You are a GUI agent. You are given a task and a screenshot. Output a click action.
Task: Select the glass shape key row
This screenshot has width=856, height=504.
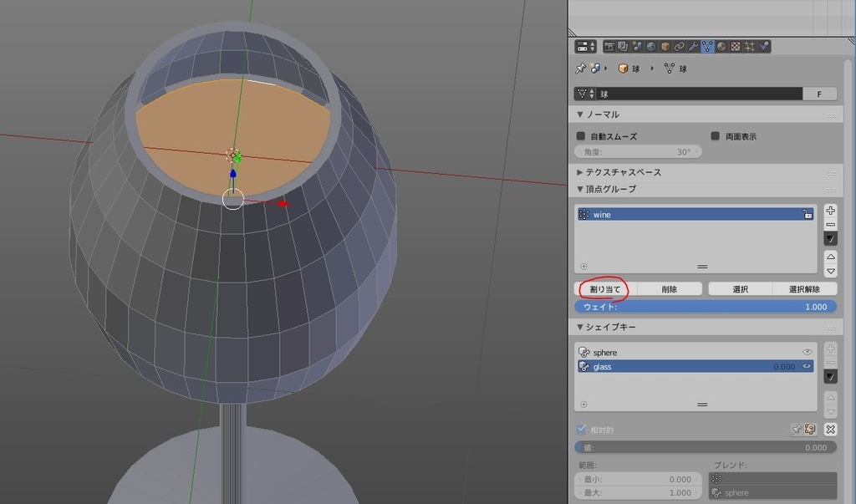[x=695, y=366]
